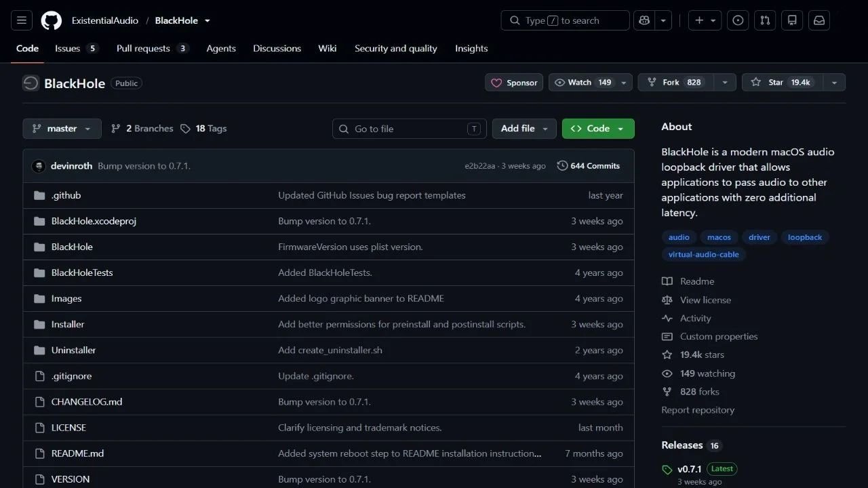Open the 'FirmwareVersion uses plist version.' commit message
This screenshot has height=488, width=868.
pos(350,247)
